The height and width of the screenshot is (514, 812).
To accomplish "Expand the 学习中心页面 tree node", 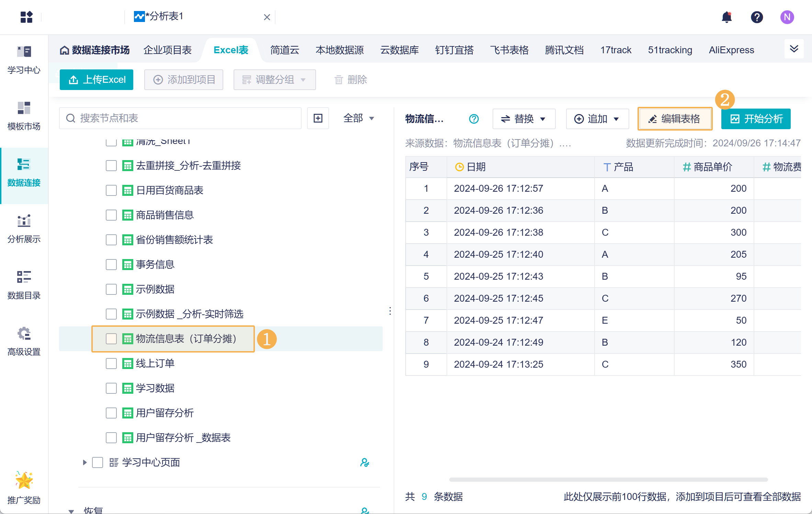I will coord(84,462).
